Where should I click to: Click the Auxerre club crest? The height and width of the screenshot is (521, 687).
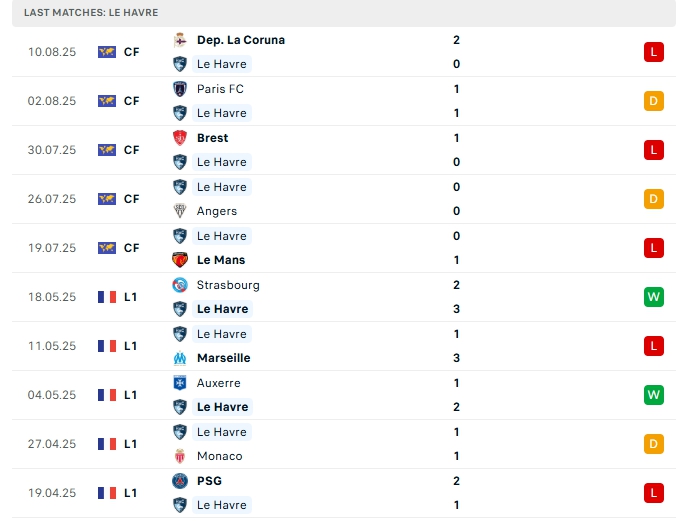tap(180, 383)
